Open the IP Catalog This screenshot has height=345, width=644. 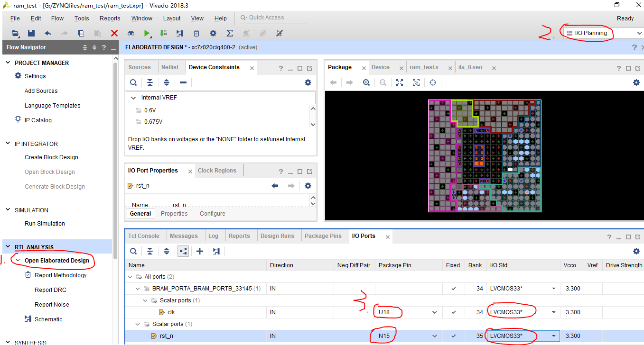[x=38, y=120]
